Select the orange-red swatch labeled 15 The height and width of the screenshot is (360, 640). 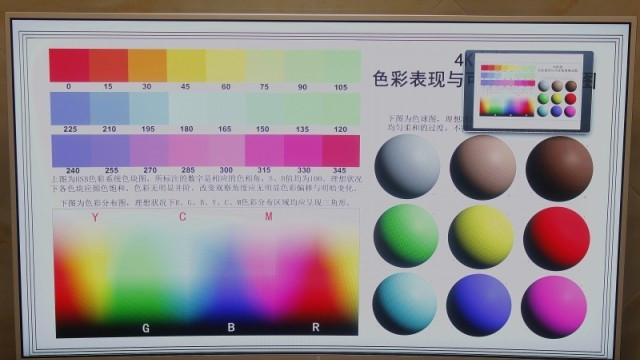click(x=109, y=65)
